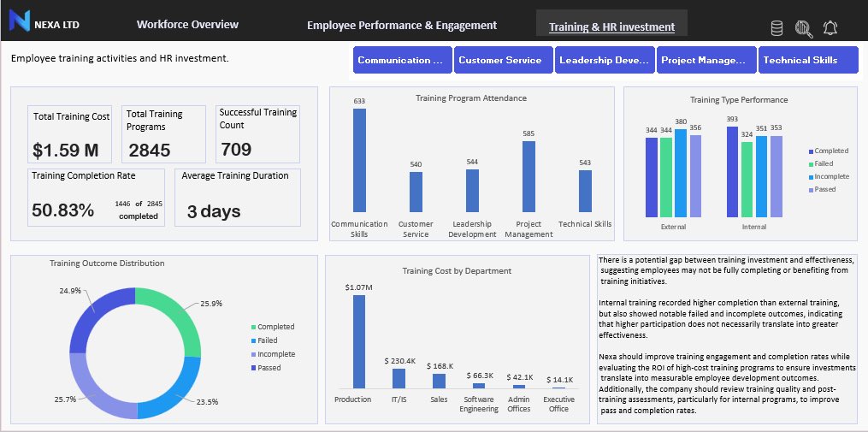Click the External axis label
The image size is (868, 432).
tap(673, 227)
